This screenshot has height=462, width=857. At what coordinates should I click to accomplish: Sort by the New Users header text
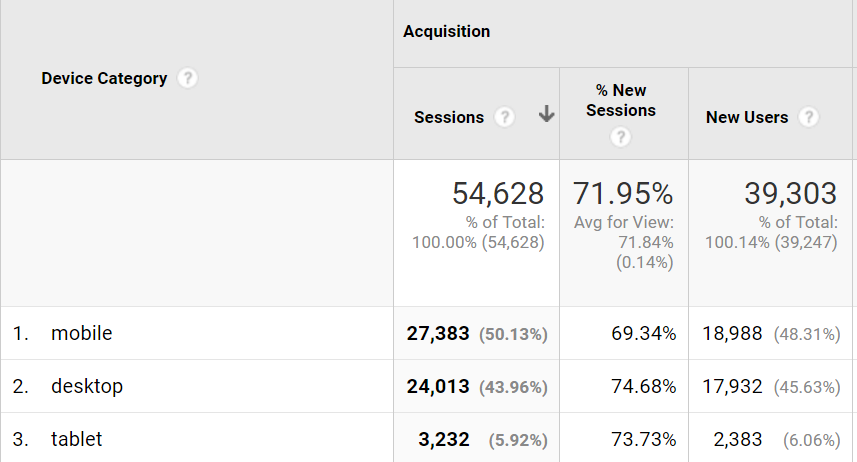pyautogui.click(x=747, y=117)
